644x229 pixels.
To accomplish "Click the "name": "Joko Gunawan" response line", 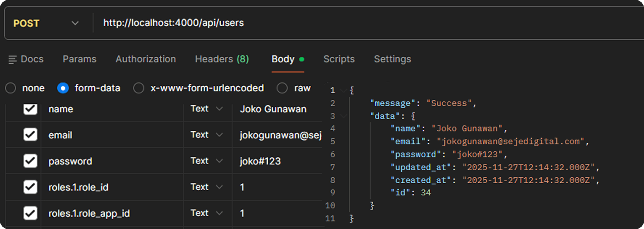I will (449, 129).
